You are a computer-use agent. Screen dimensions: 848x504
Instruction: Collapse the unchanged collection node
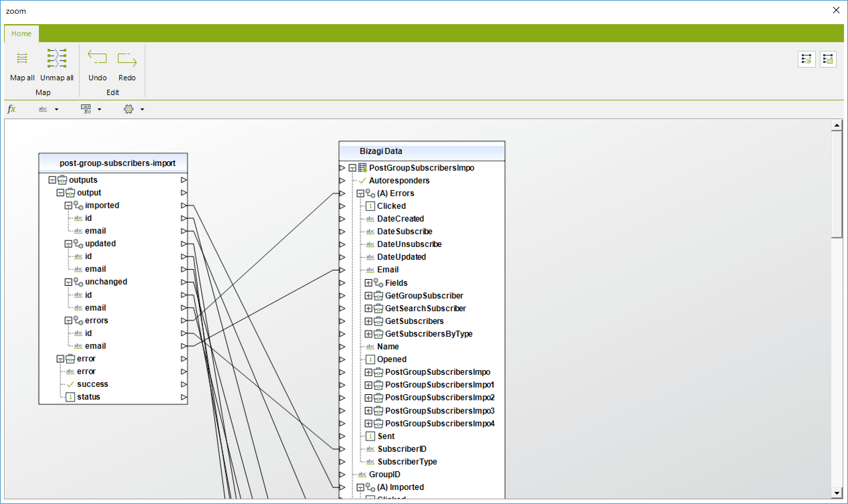click(68, 282)
